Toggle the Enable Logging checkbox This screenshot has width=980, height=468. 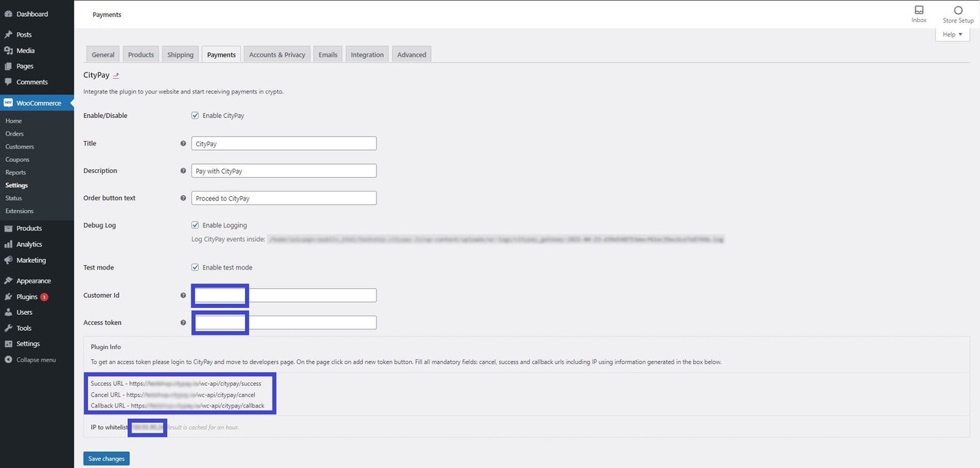click(195, 225)
